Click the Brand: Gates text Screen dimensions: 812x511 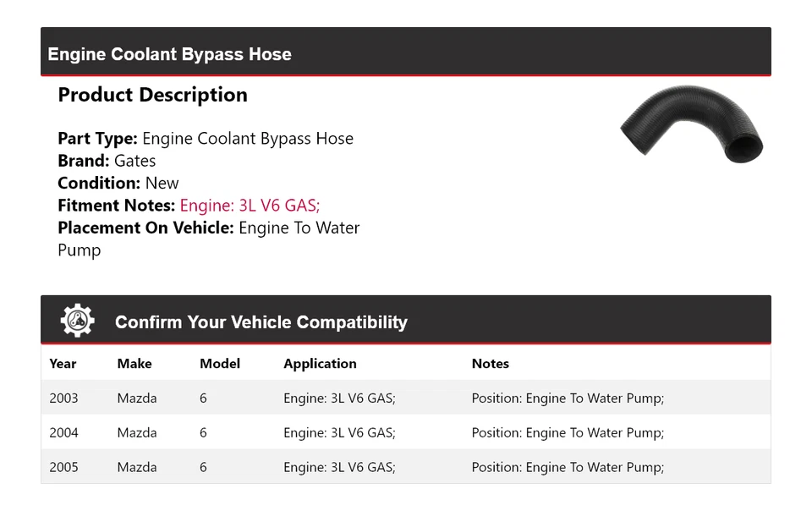click(x=107, y=161)
